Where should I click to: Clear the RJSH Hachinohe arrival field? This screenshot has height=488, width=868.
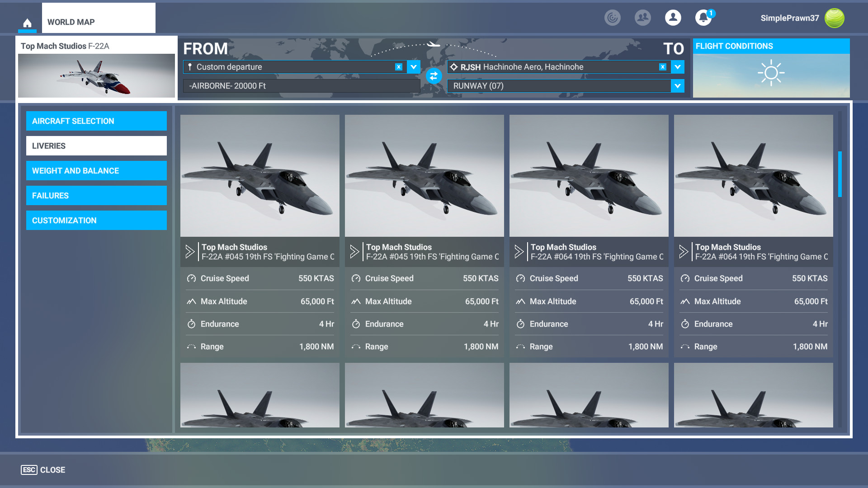click(x=662, y=67)
